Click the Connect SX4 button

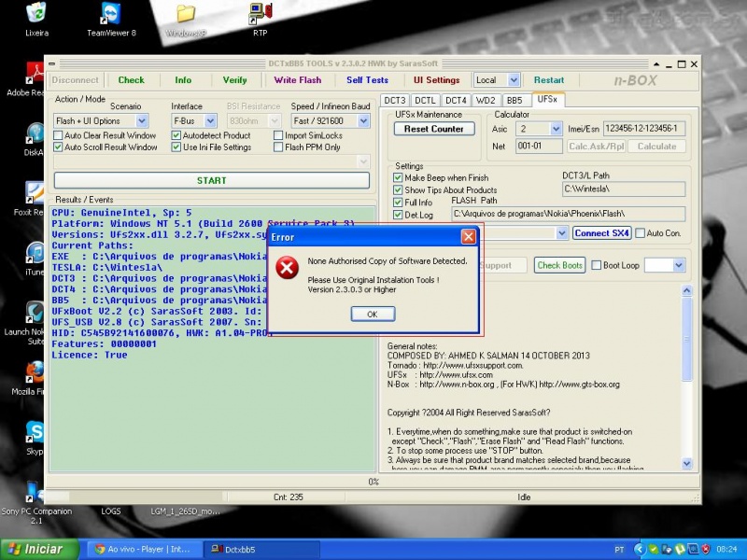click(x=601, y=233)
